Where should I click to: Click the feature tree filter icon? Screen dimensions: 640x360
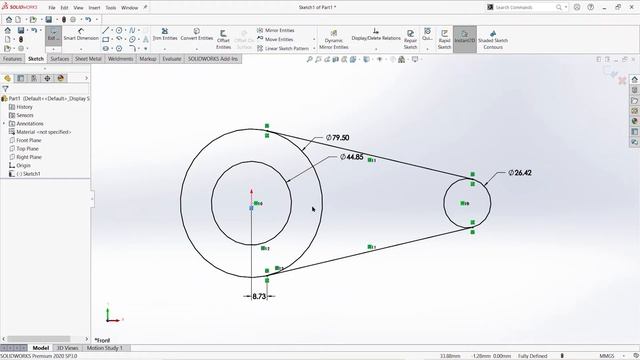tap(5, 89)
